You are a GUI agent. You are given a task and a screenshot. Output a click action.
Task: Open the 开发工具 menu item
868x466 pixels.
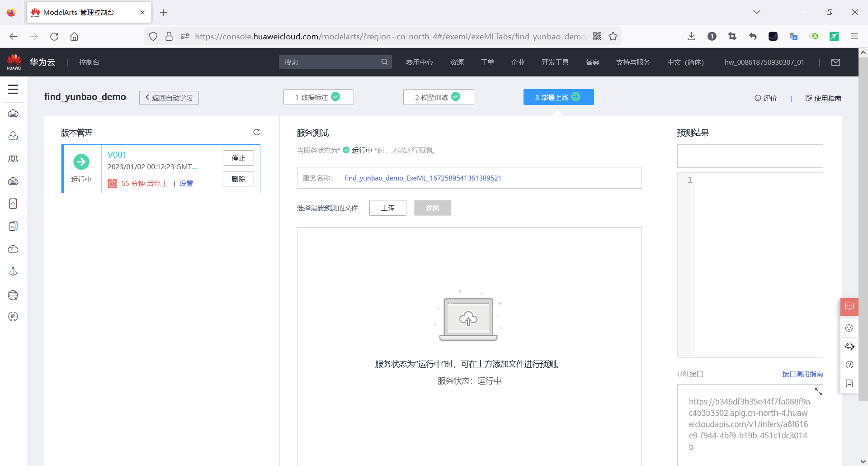(555, 62)
